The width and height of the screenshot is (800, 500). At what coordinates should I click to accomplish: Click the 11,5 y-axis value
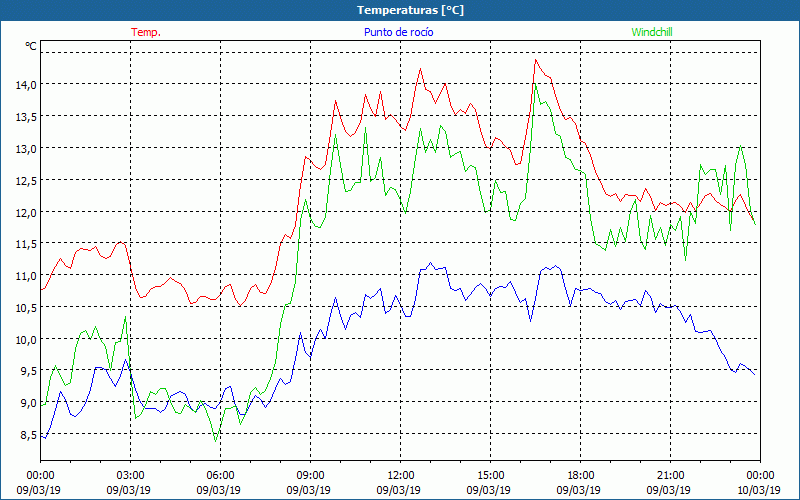click(x=26, y=244)
